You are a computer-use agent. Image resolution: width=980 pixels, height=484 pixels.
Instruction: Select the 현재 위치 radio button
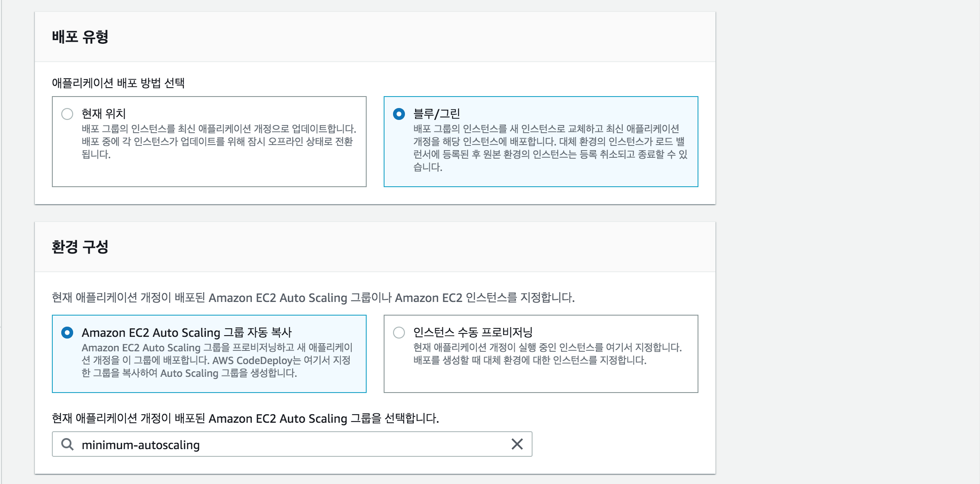coord(67,114)
